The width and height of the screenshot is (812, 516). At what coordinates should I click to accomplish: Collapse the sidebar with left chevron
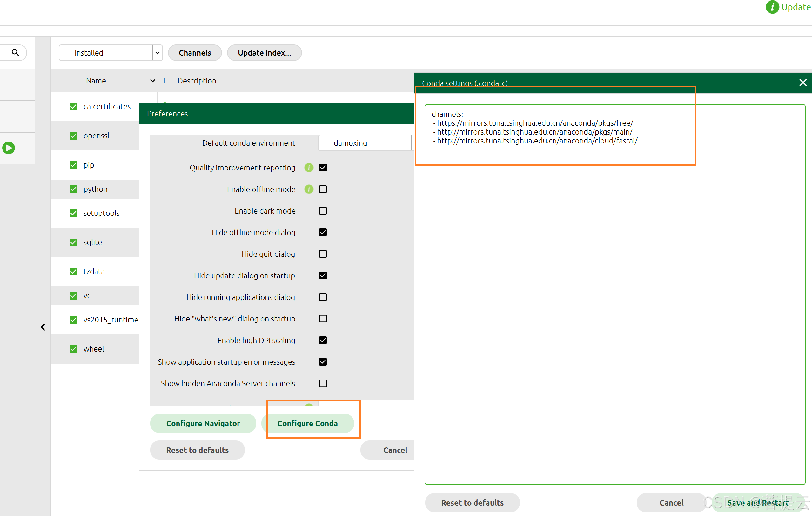(43, 327)
